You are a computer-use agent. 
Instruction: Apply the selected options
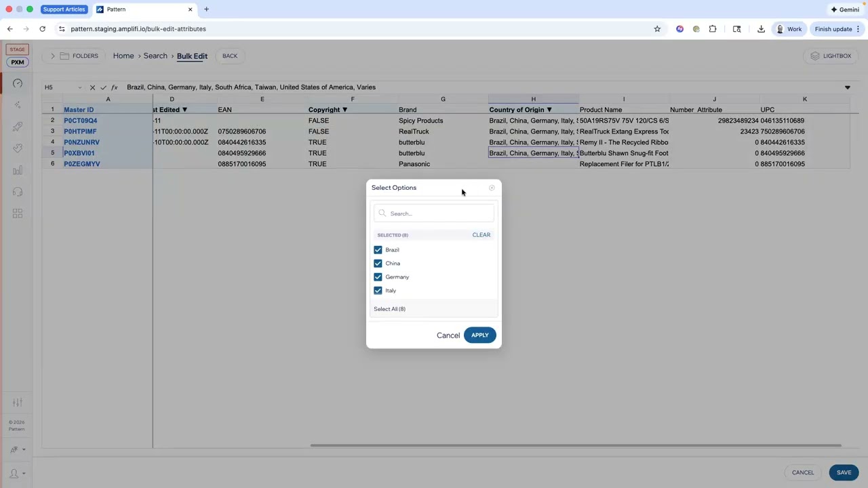480,335
